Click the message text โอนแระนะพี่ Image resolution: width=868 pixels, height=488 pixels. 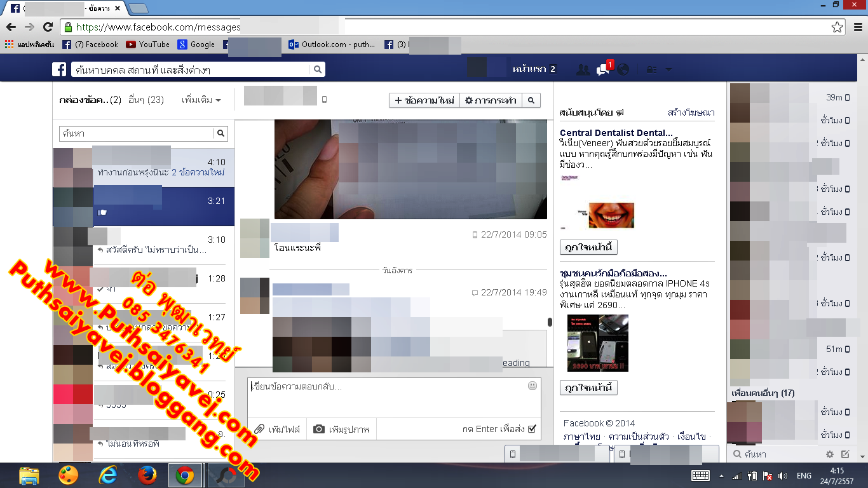297,248
